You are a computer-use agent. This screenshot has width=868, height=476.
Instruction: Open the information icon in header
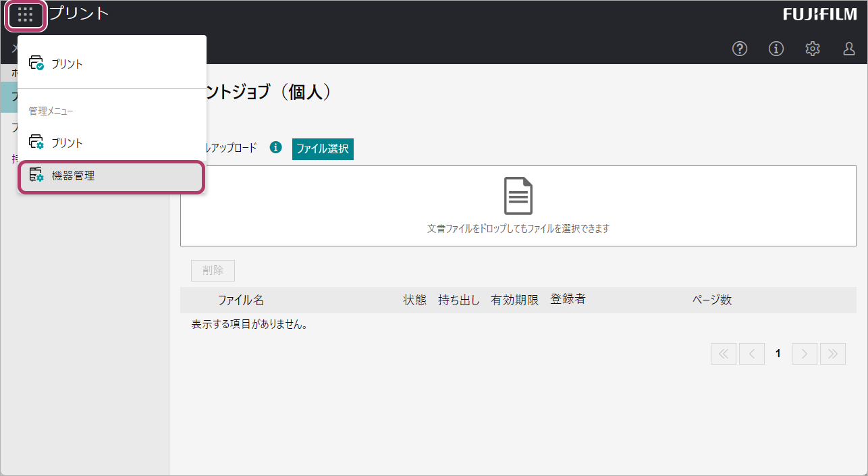point(776,49)
